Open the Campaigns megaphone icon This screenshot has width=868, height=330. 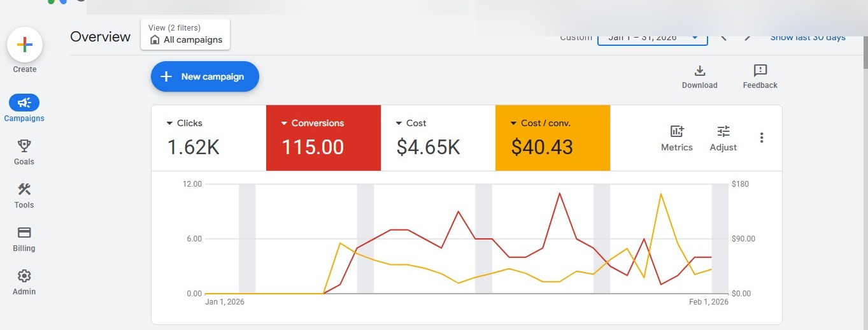point(24,103)
